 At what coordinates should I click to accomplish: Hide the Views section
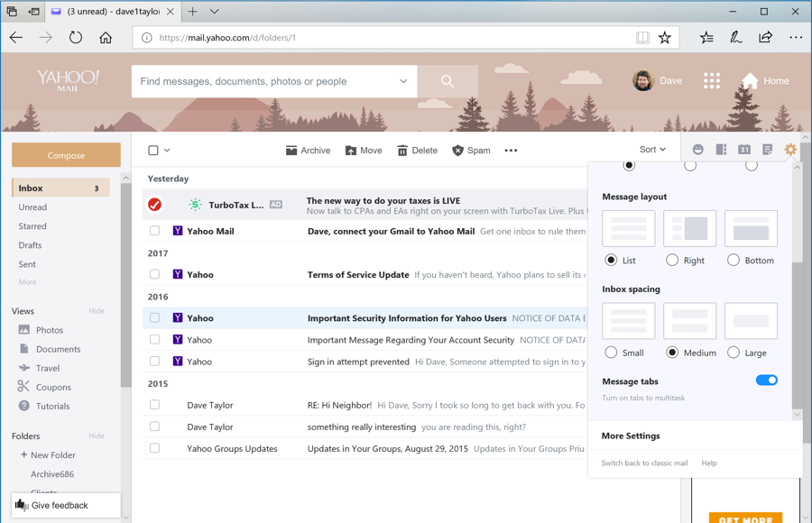pyautogui.click(x=97, y=311)
